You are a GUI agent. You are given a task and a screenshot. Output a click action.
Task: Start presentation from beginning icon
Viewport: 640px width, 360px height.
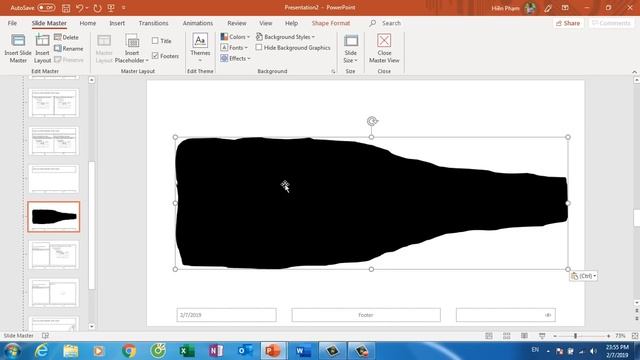[111, 8]
